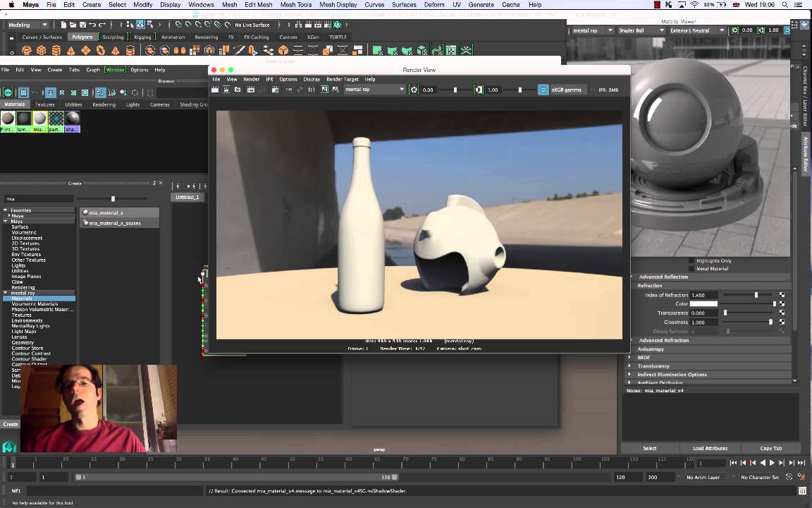Switch to the Rendering shelf tab
This screenshot has width=812, height=508.
[206, 37]
